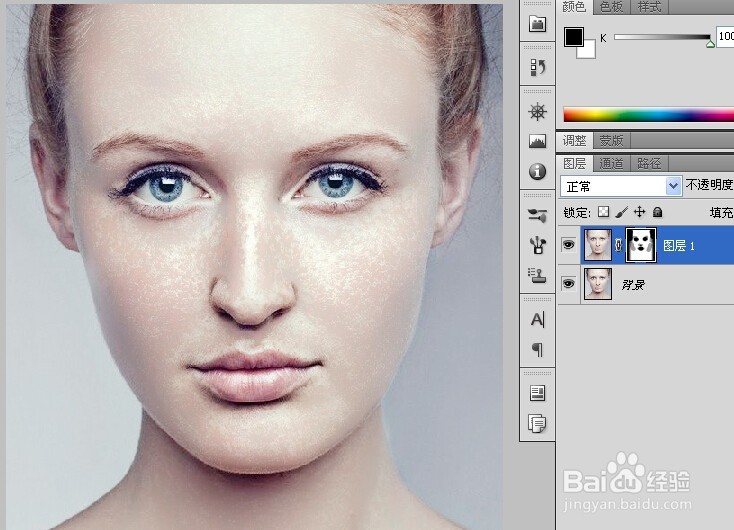
Task: Click the 不透明度 opacity label
Action: coord(709,185)
